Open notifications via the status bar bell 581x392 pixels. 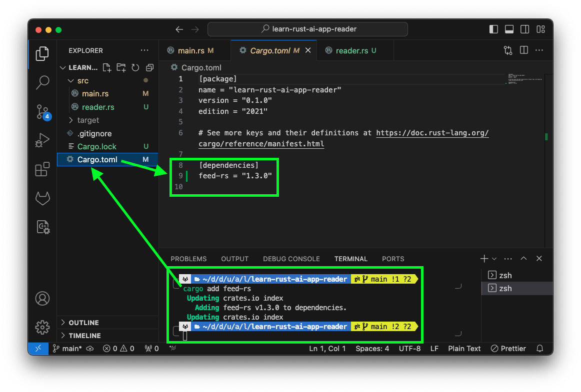pyautogui.click(x=539, y=348)
